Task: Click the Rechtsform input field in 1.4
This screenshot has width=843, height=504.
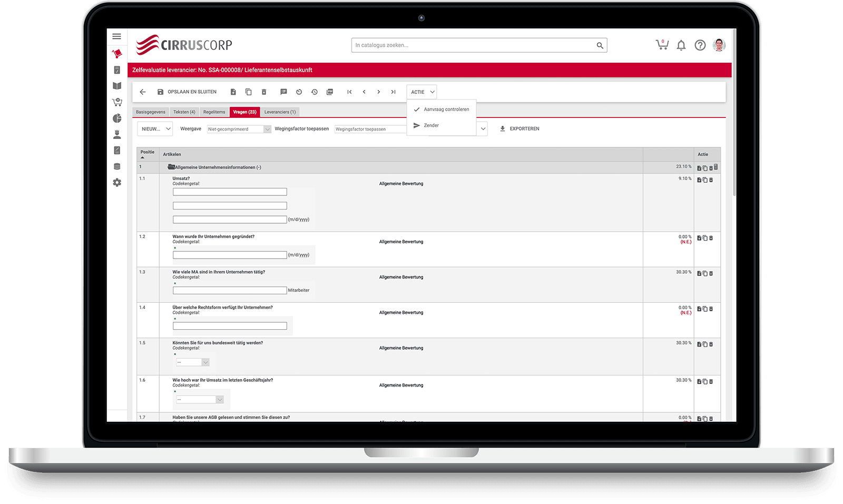Action: (x=230, y=326)
